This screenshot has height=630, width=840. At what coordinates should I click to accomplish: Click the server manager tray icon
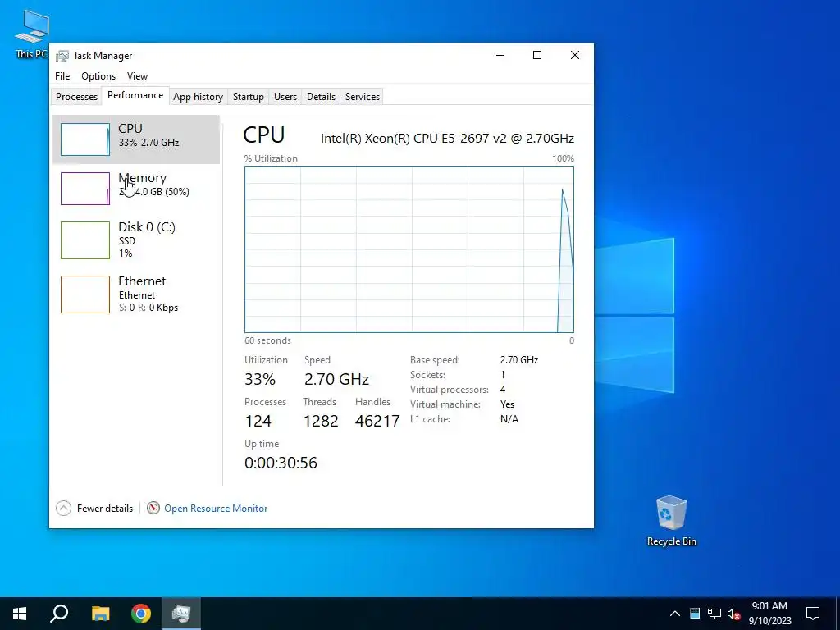click(695, 614)
